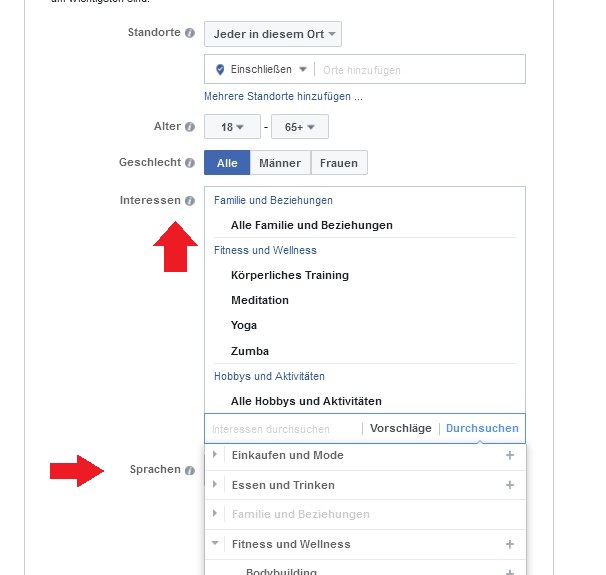Click the info icon beside Standorte
Screen dimensions: 606x575
(190, 33)
